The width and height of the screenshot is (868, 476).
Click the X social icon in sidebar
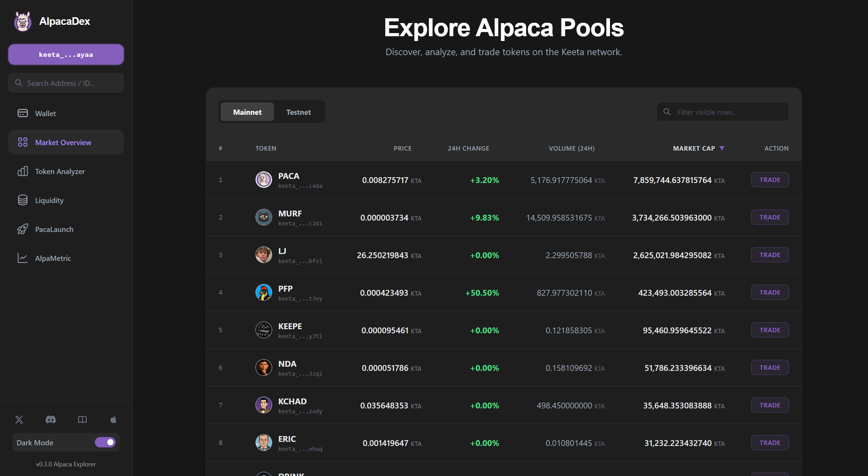point(19,419)
